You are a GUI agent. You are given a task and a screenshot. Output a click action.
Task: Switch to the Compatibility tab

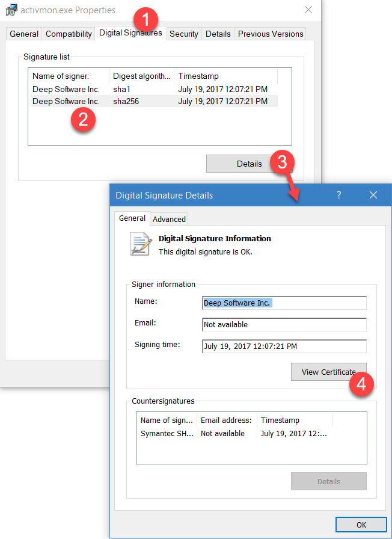point(69,34)
